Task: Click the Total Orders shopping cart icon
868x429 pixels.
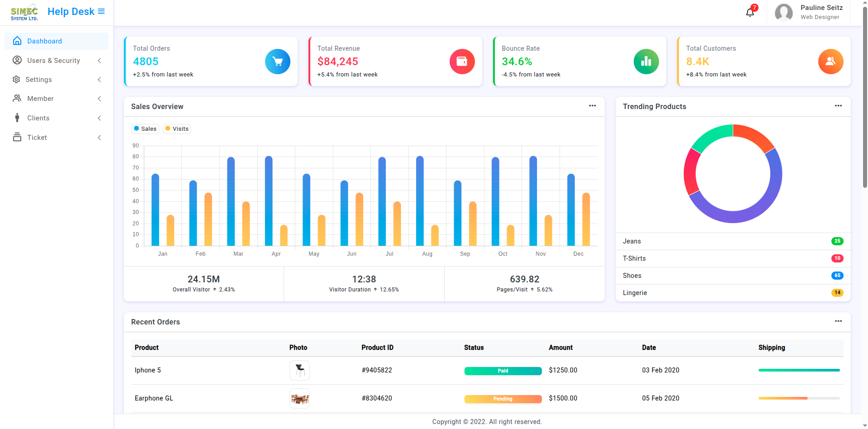Action: 278,62
